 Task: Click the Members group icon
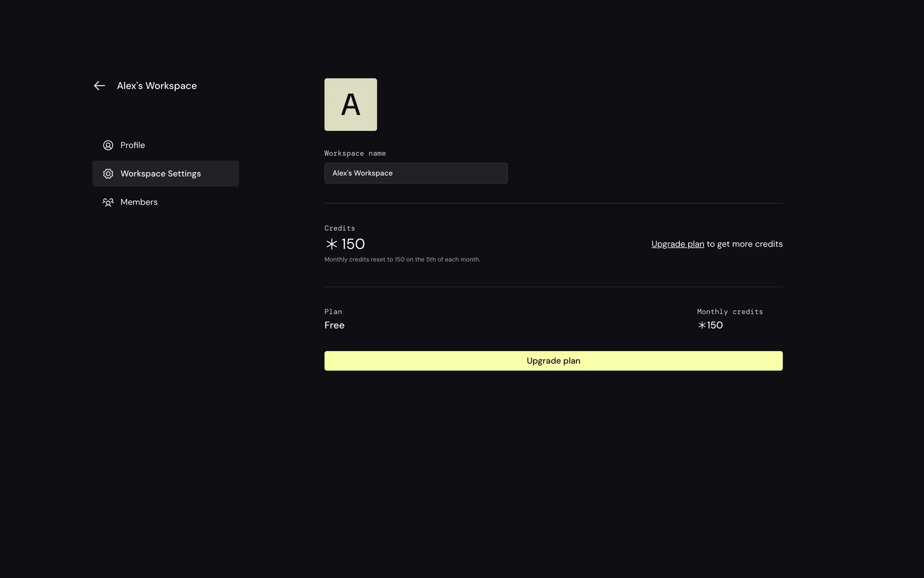click(108, 202)
